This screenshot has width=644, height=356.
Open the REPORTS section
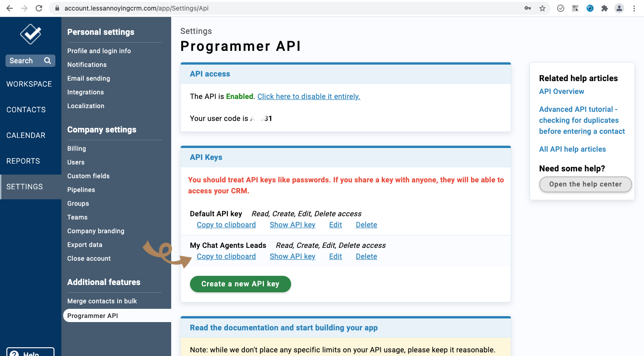(23, 161)
